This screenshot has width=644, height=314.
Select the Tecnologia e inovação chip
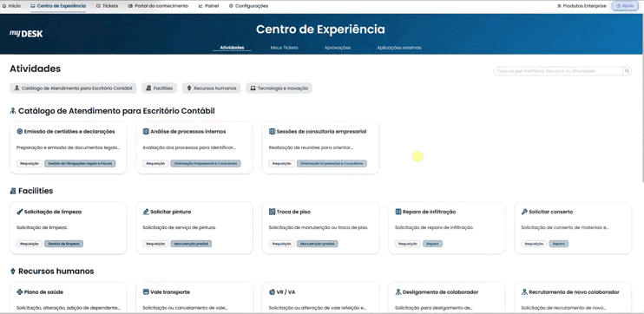coord(279,88)
